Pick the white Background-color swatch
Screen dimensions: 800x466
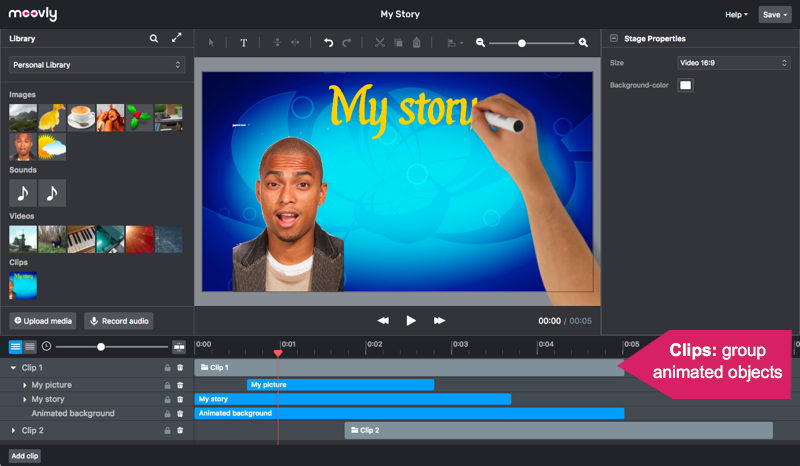(685, 85)
